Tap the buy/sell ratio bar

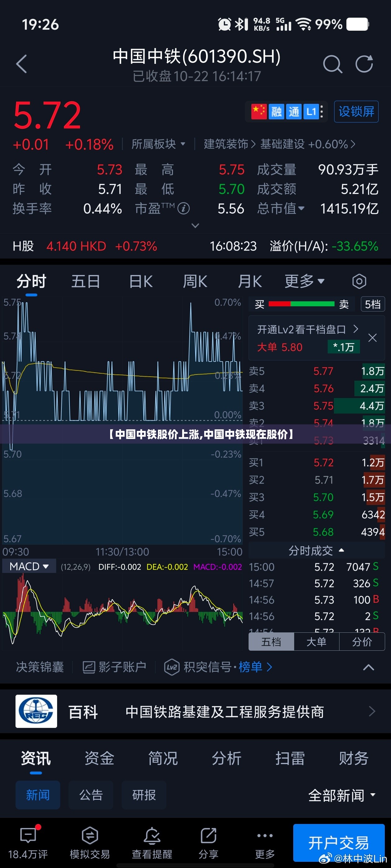(301, 304)
